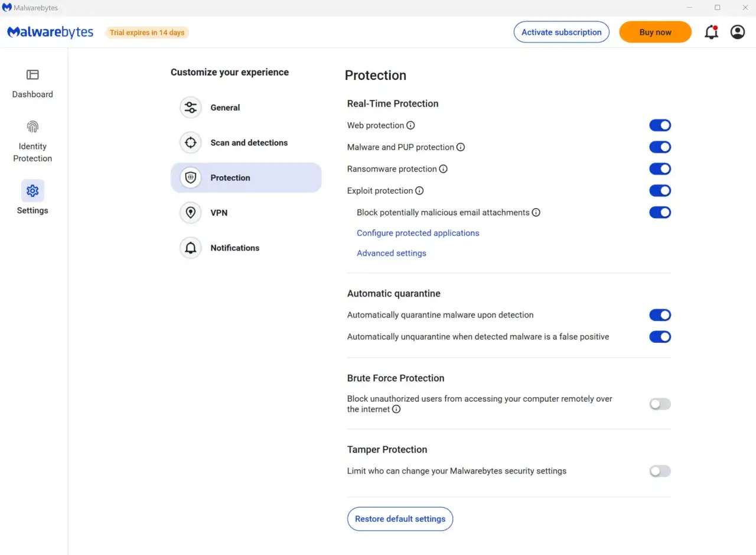Click the Protection shield icon
This screenshot has width=756, height=555.
tap(190, 177)
